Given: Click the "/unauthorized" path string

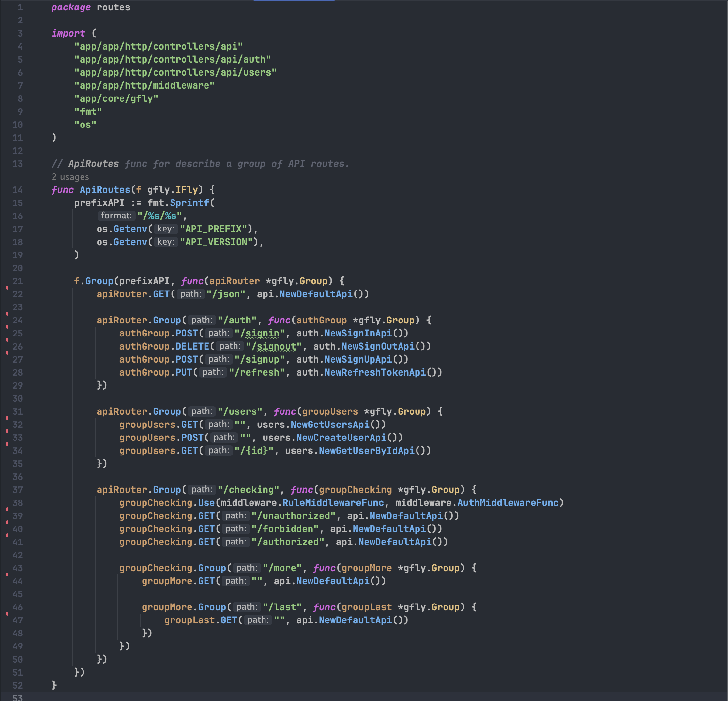Looking at the screenshot, I should tap(294, 516).
